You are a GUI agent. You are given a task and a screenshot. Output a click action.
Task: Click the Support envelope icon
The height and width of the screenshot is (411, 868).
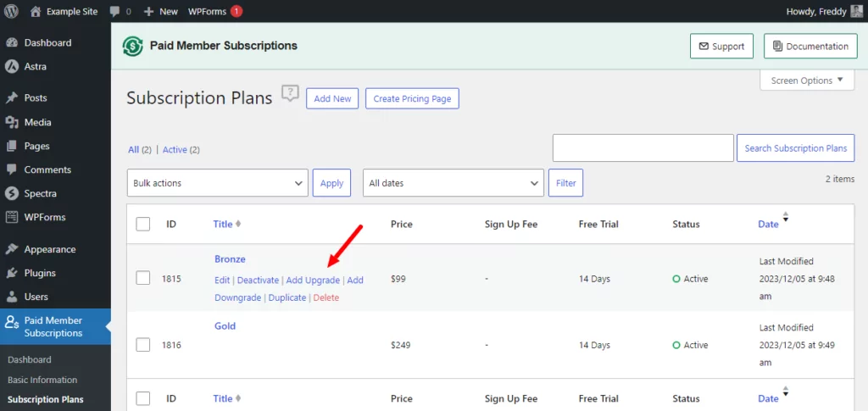pyautogui.click(x=704, y=47)
